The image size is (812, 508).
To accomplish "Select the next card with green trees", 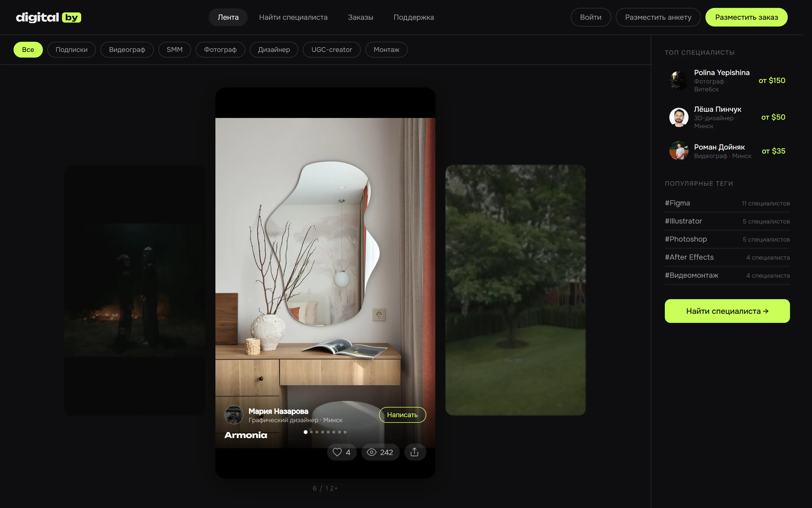I will click(515, 290).
